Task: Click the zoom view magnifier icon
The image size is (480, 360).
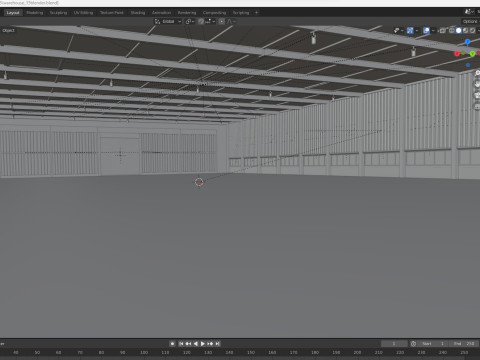Action: point(477,73)
